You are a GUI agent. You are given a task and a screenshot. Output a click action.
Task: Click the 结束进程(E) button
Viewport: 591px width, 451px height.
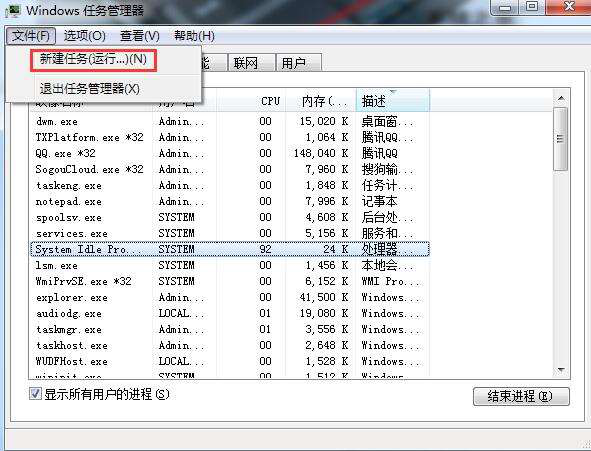coord(521,396)
